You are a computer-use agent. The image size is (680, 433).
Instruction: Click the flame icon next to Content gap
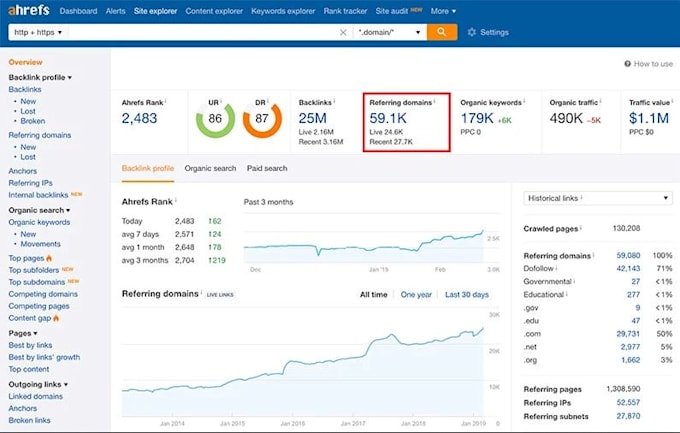coord(56,318)
